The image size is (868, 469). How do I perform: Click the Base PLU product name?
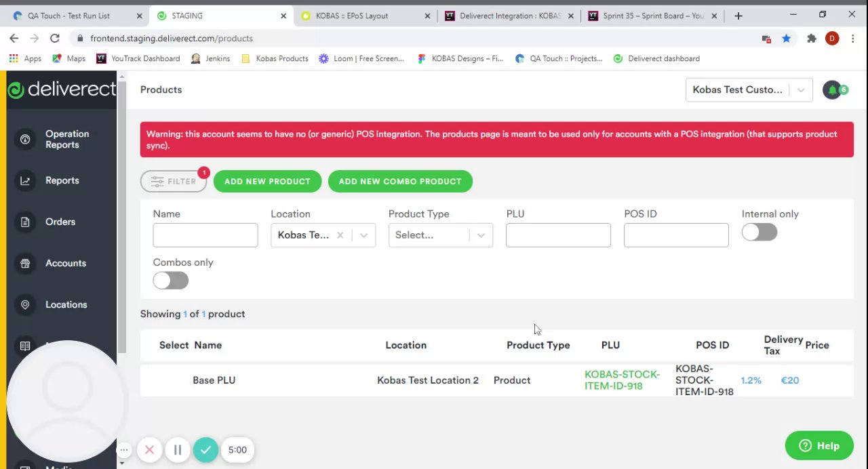214,380
